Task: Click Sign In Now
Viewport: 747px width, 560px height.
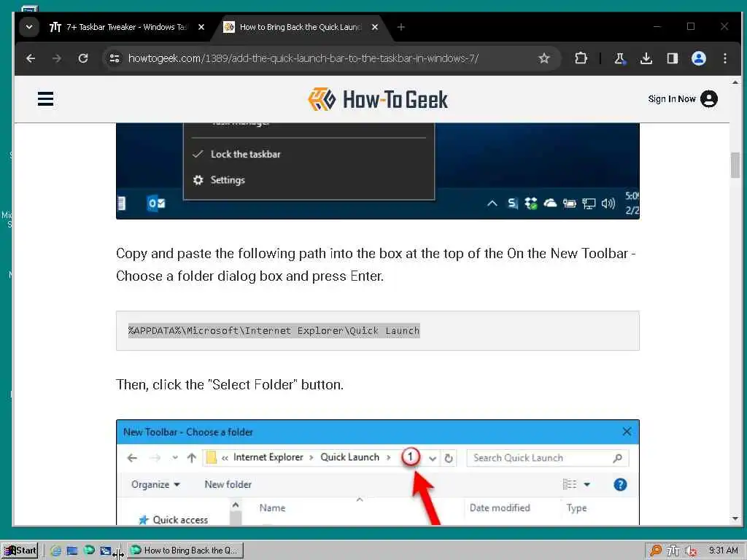Action: (672, 99)
